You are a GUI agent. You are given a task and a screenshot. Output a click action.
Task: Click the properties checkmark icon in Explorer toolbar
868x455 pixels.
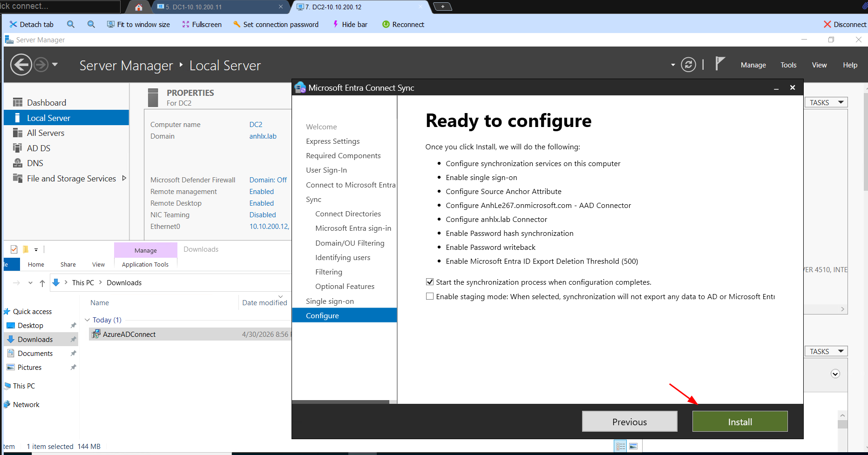click(x=14, y=249)
